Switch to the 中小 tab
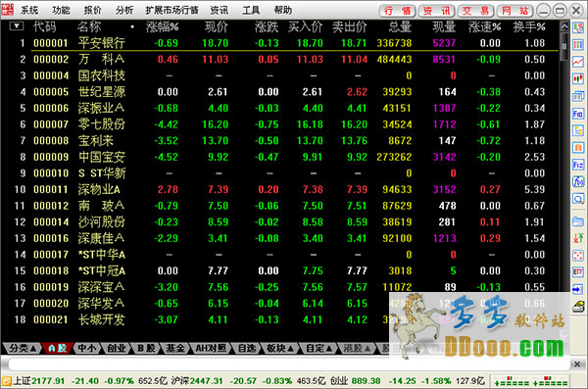This screenshot has height=389, width=588. point(86,349)
